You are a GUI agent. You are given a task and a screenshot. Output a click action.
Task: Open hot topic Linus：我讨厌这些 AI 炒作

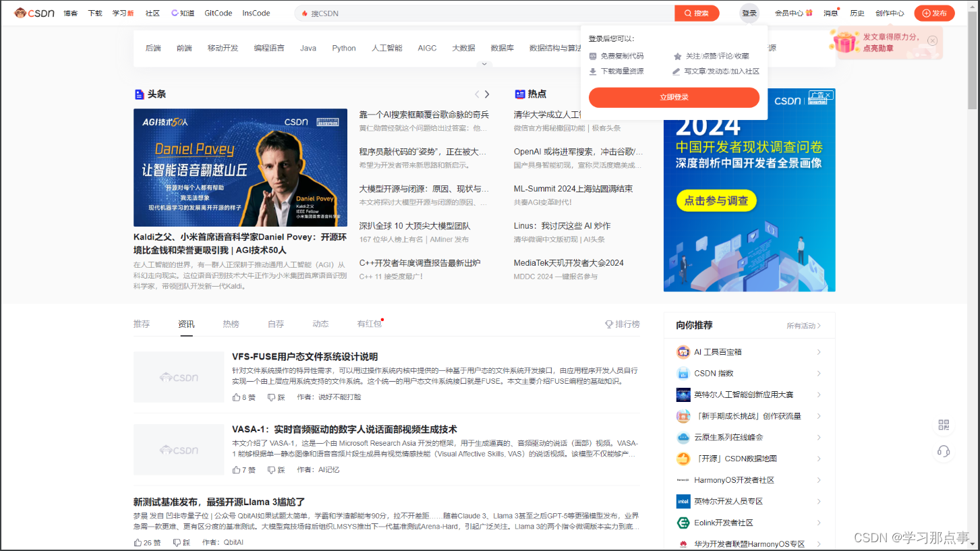562,226
